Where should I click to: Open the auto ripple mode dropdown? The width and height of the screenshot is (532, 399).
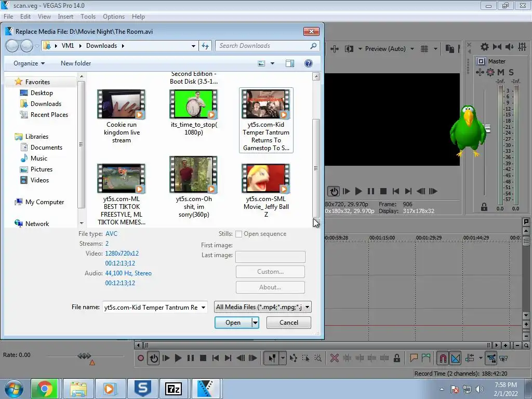point(481,358)
